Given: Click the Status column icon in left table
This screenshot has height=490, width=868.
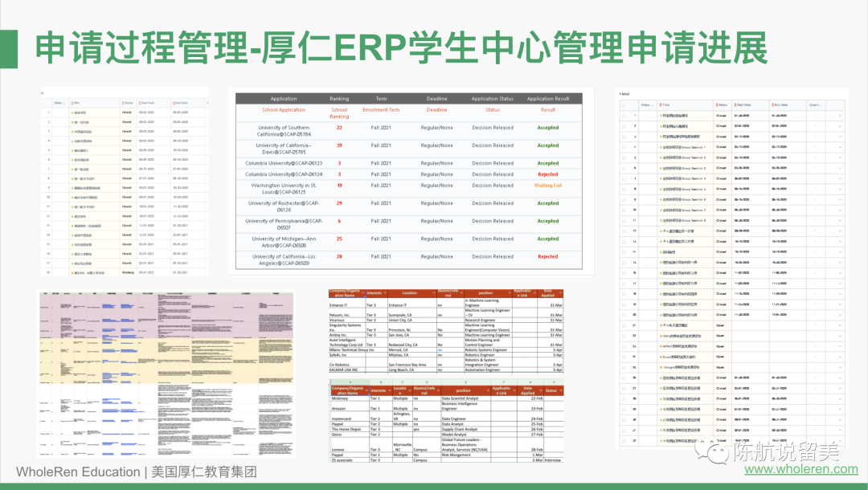Looking at the screenshot, I should pos(122,103).
